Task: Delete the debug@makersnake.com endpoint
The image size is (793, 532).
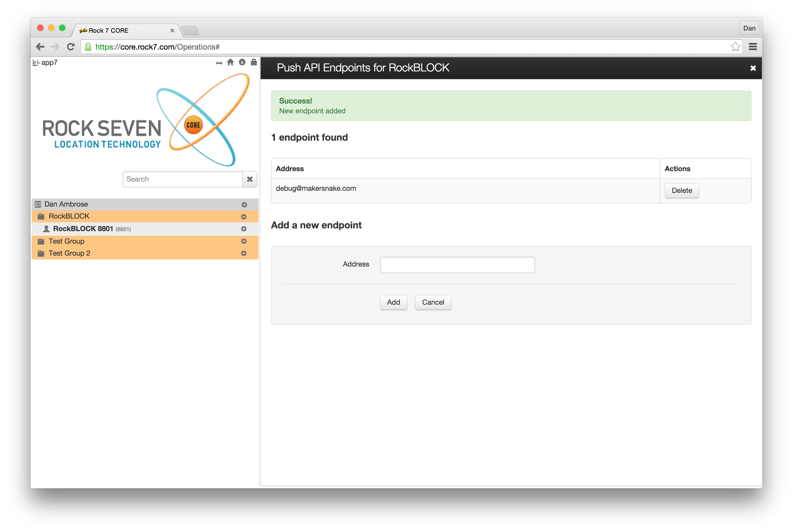Action: coord(682,191)
